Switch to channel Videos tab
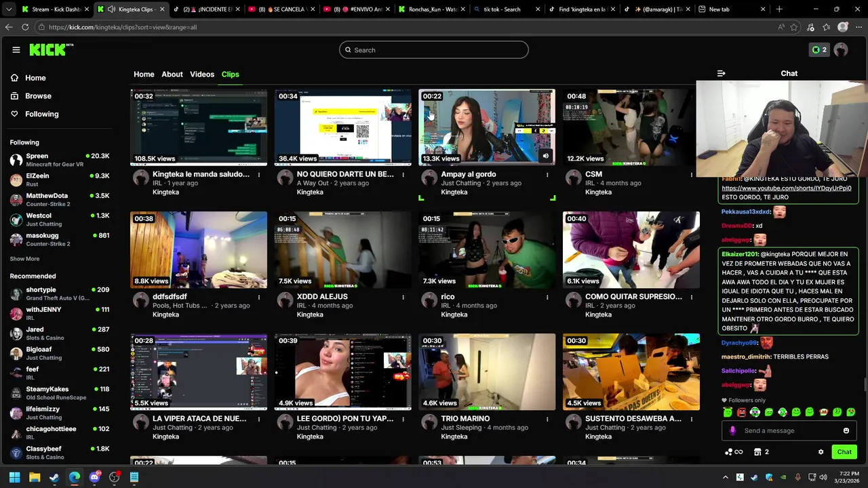 pyautogui.click(x=202, y=74)
